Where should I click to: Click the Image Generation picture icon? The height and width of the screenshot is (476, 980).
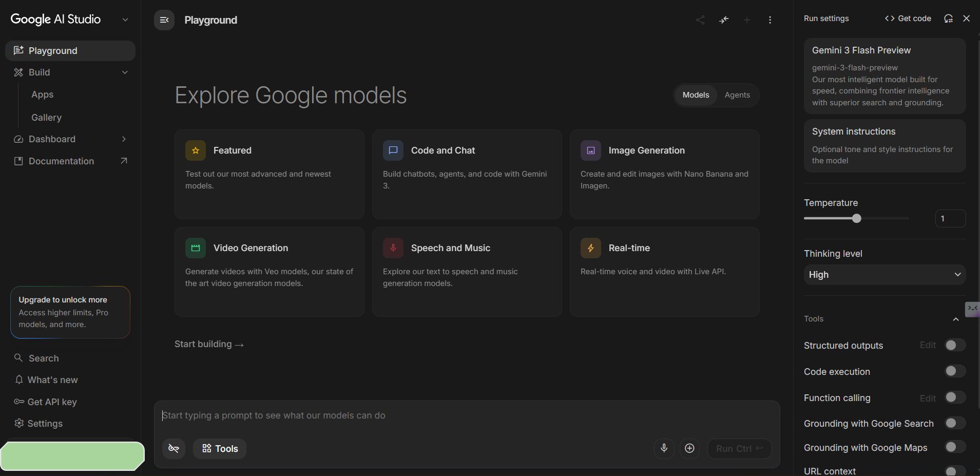591,150
